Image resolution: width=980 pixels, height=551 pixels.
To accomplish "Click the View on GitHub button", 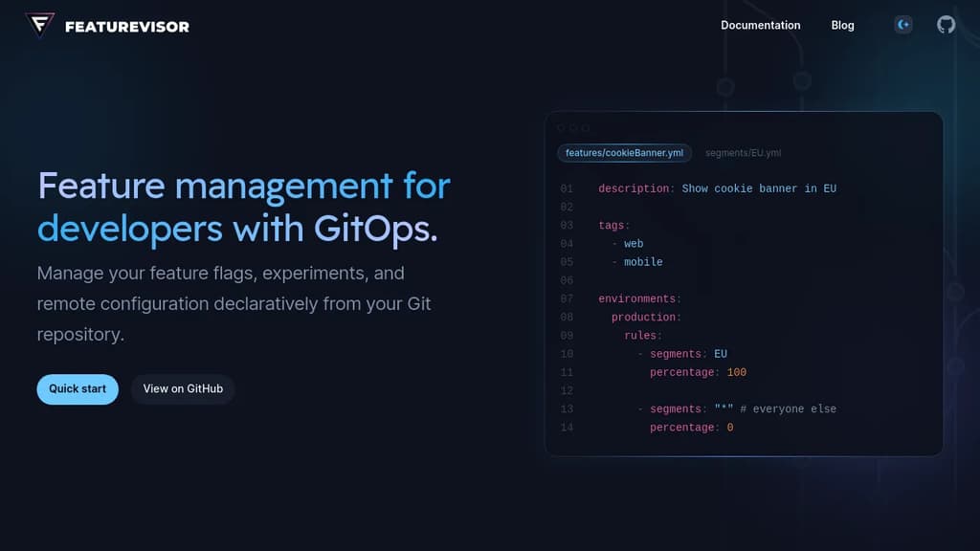I will 182,389.
